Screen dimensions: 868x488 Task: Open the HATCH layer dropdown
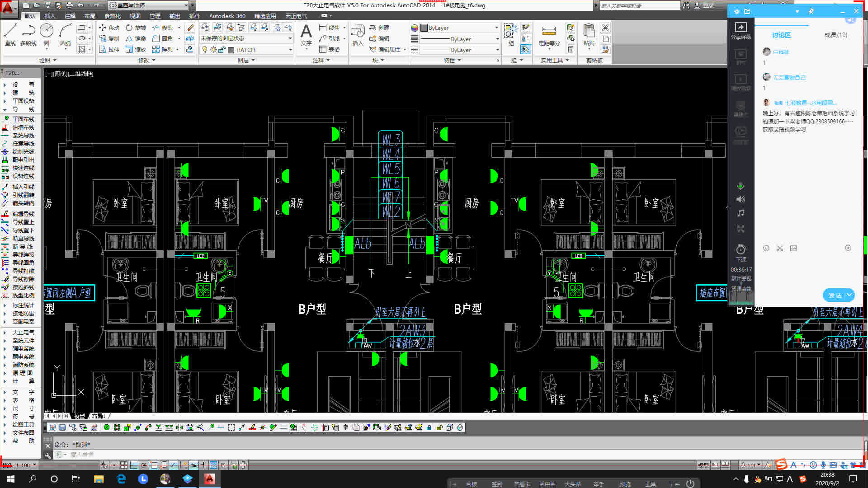(290, 50)
